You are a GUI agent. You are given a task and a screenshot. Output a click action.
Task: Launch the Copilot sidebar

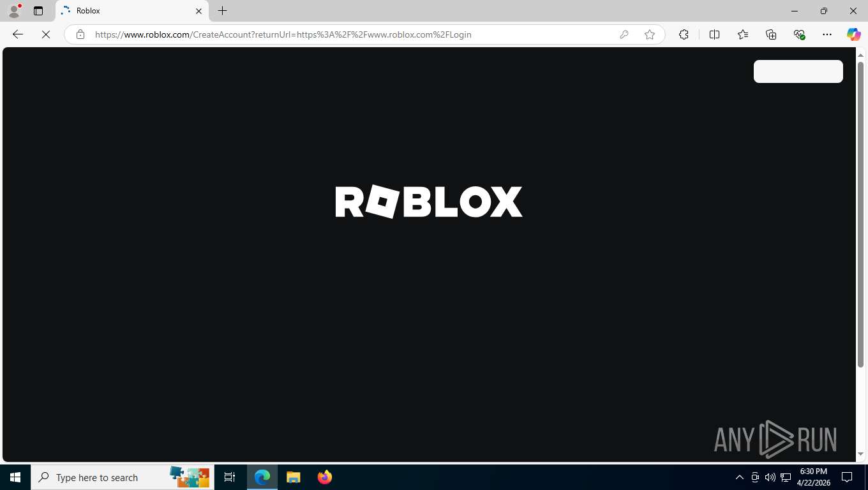click(854, 34)
